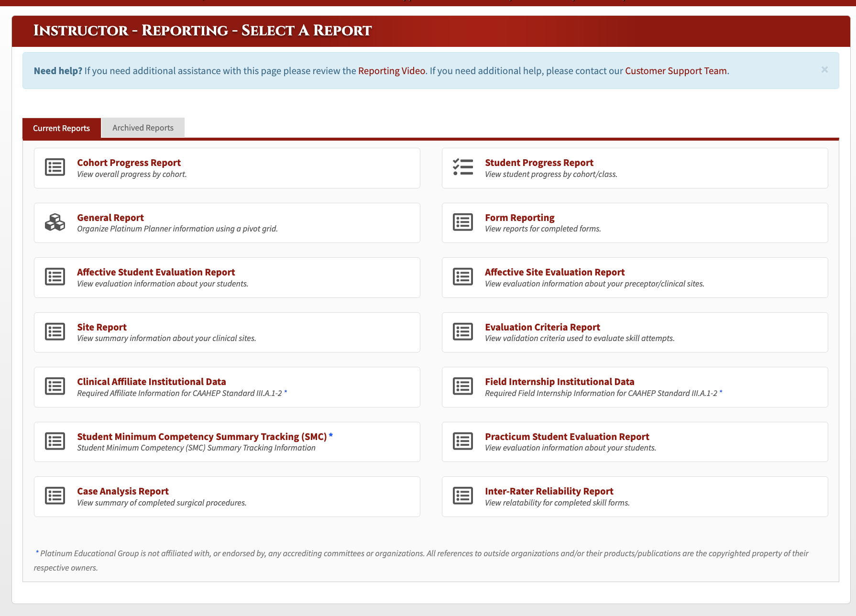Click 'View summary information about your clinical sites.'
The image size is (856, 616).
(166, 338)
